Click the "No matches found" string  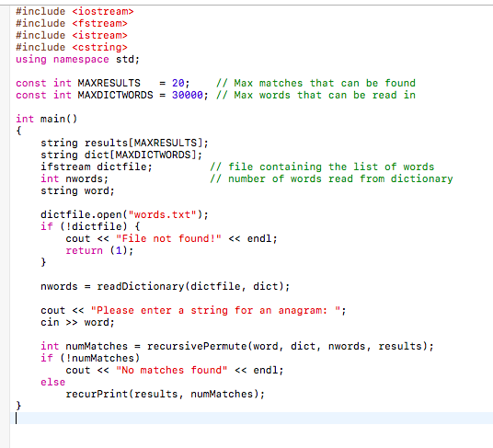point(172,370)
